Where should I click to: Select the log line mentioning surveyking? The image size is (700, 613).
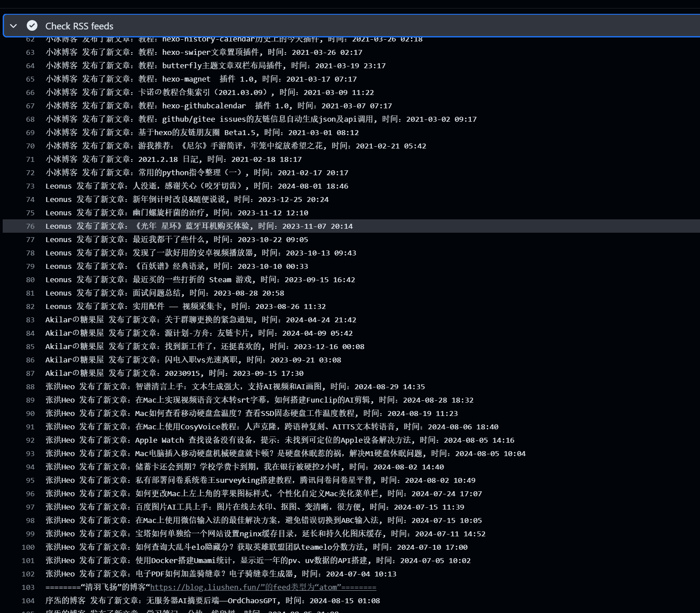coord(260,480)
